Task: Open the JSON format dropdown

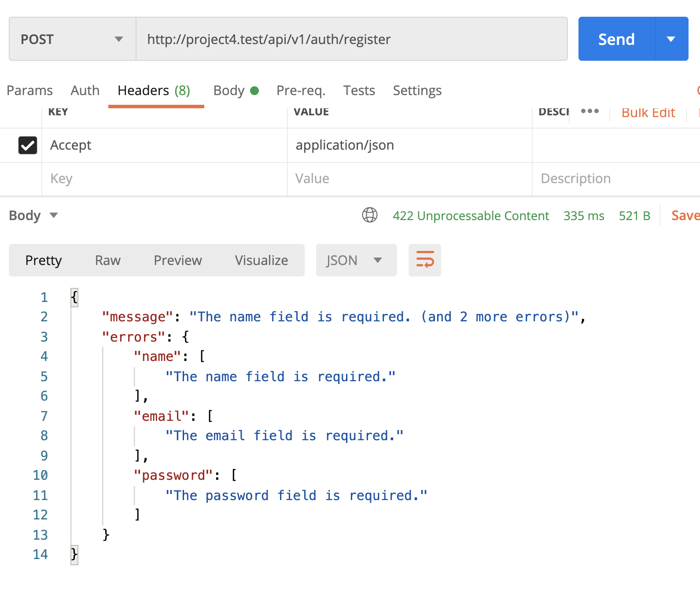Action: 356,260
